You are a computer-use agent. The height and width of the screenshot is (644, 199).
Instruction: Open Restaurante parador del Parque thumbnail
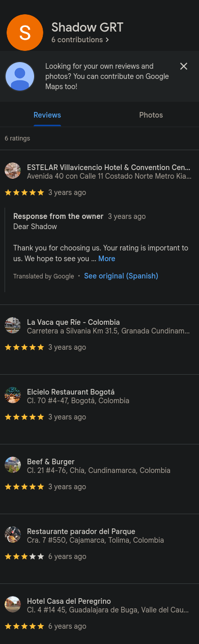pyautogui.click(x=13, y=535)
